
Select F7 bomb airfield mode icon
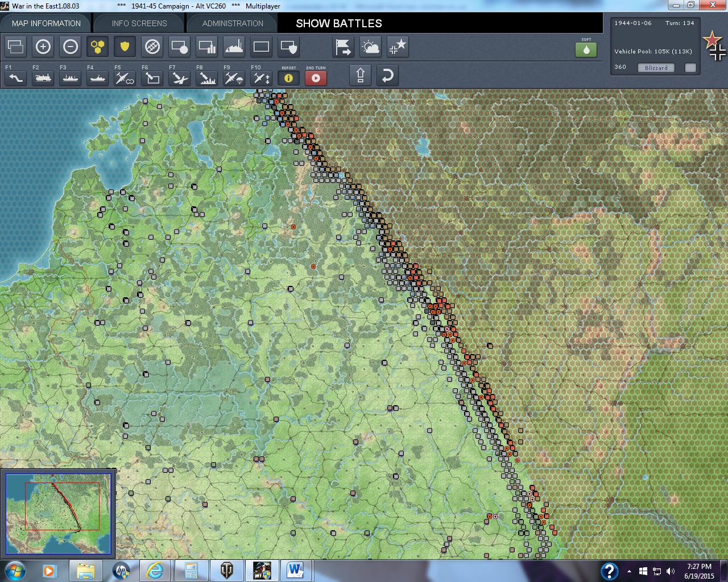tap(179, 78)
